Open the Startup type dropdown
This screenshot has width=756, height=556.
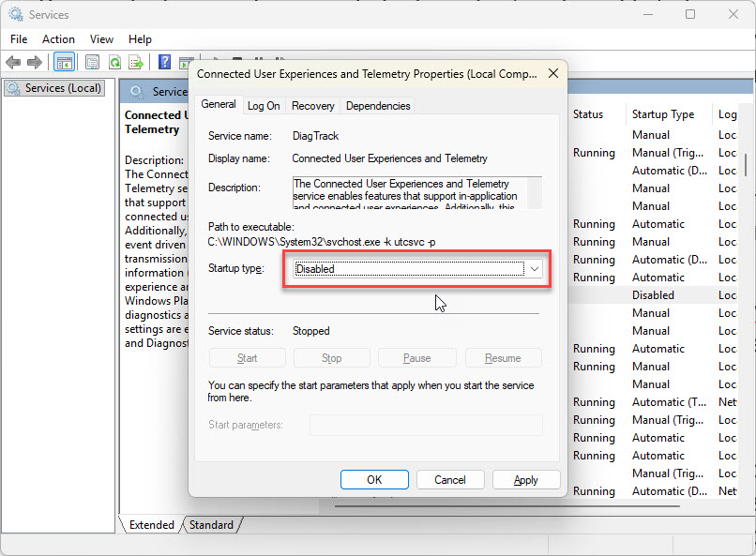[417, 269]
